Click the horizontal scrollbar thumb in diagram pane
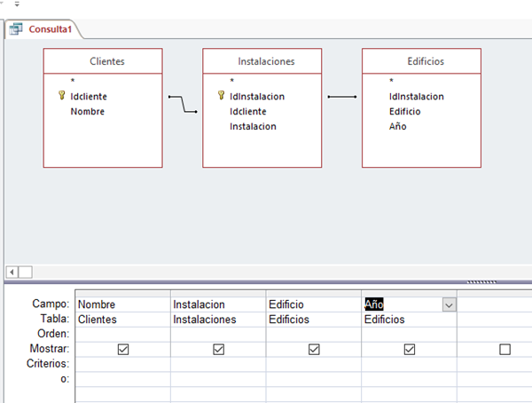Image resolution: width=532 pixels, height=403 pixels. tap(26, 273)
